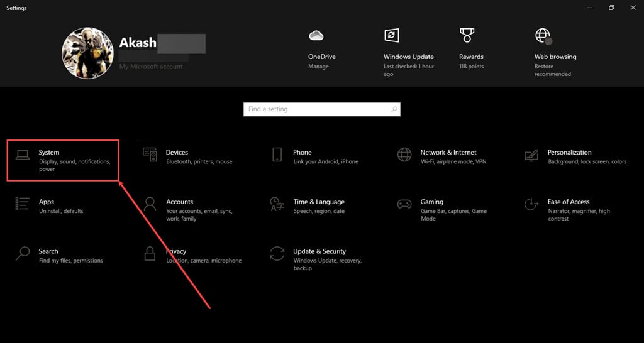
Task: Click 'Last checked: 1 hour ago' text
Action: pos(409,70)
